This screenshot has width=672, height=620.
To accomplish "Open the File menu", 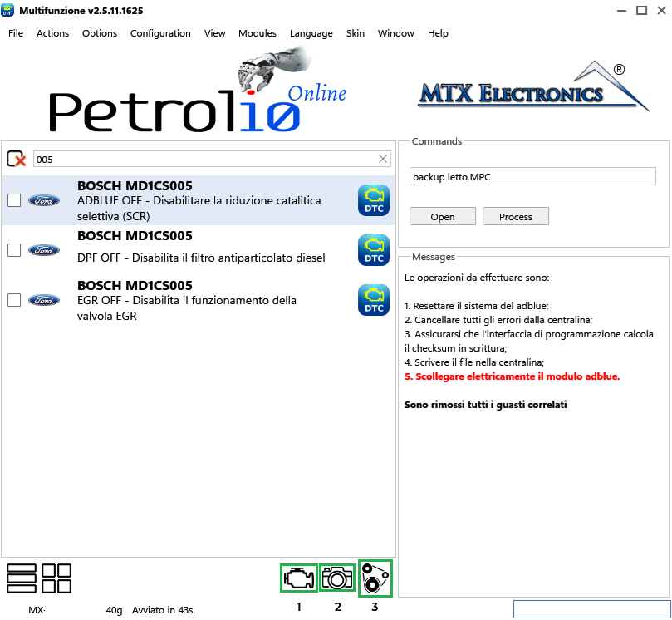I will point(16,33).
